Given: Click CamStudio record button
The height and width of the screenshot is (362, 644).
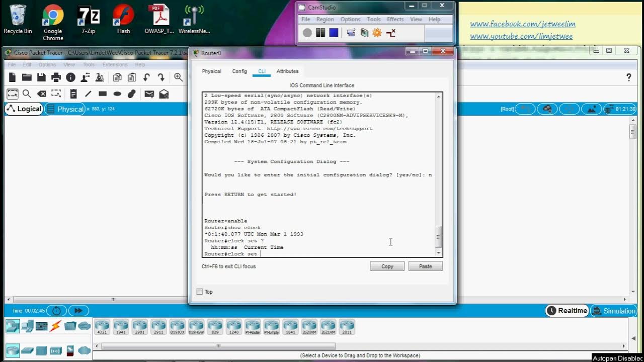Looking at the screenshot, I should point(307,33).
